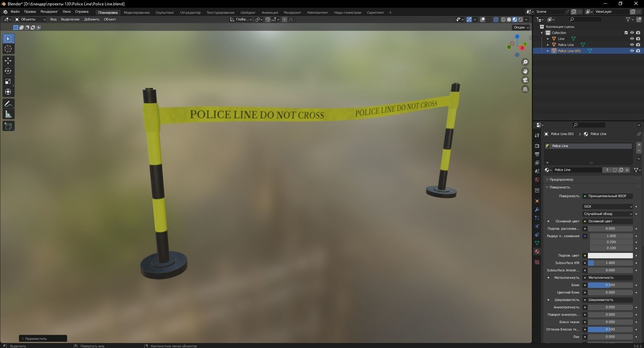The width and height of the screenshot is (644, 348).
Task: Switch to rendered shading mode
Action: pyautogui.click(x=521, y=19)
